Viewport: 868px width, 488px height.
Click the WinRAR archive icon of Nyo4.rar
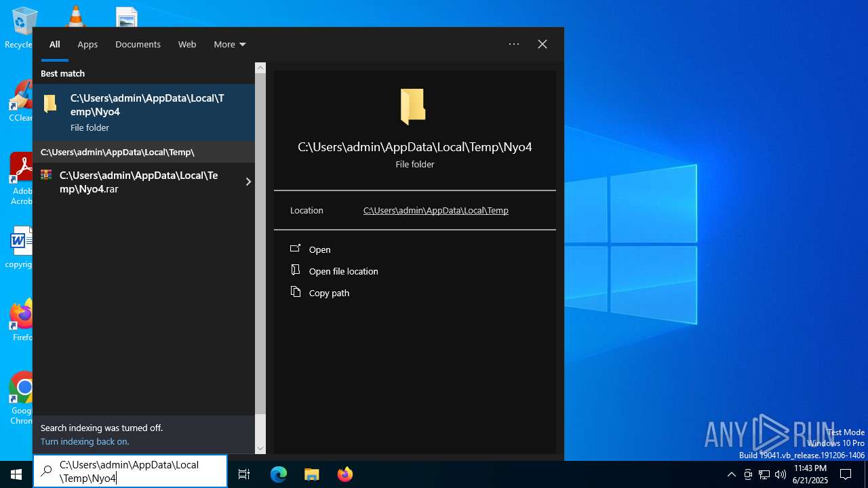(46, 175)
